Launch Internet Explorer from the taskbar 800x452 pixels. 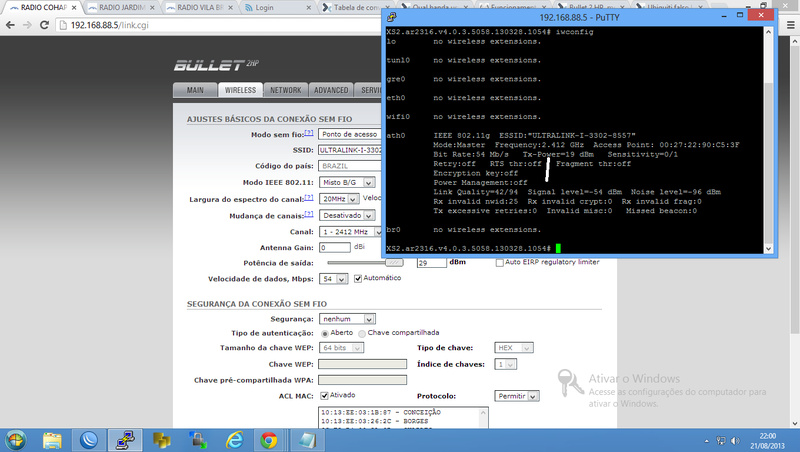click(235, 440)
